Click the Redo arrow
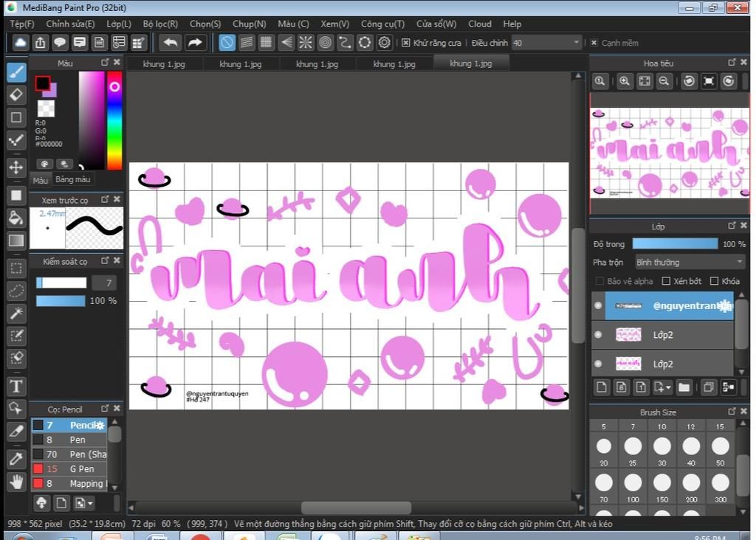The image size is (756, 540). pyautogui.click(x=195, y=43)
